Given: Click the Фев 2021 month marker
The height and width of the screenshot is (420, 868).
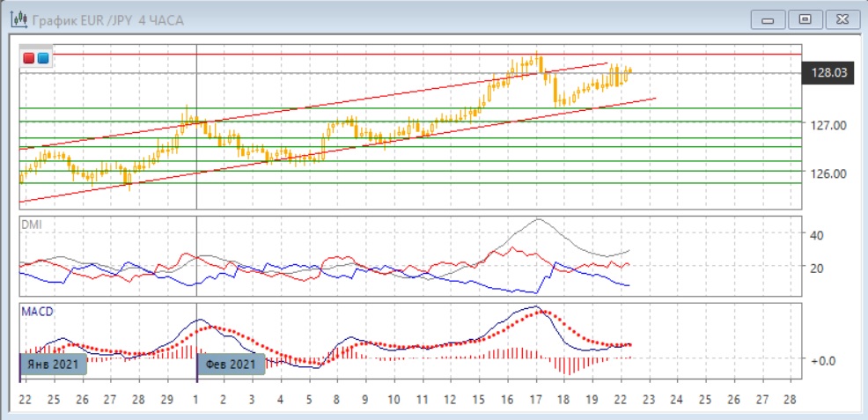Looking at the screenshot, I should pos(231,363).
